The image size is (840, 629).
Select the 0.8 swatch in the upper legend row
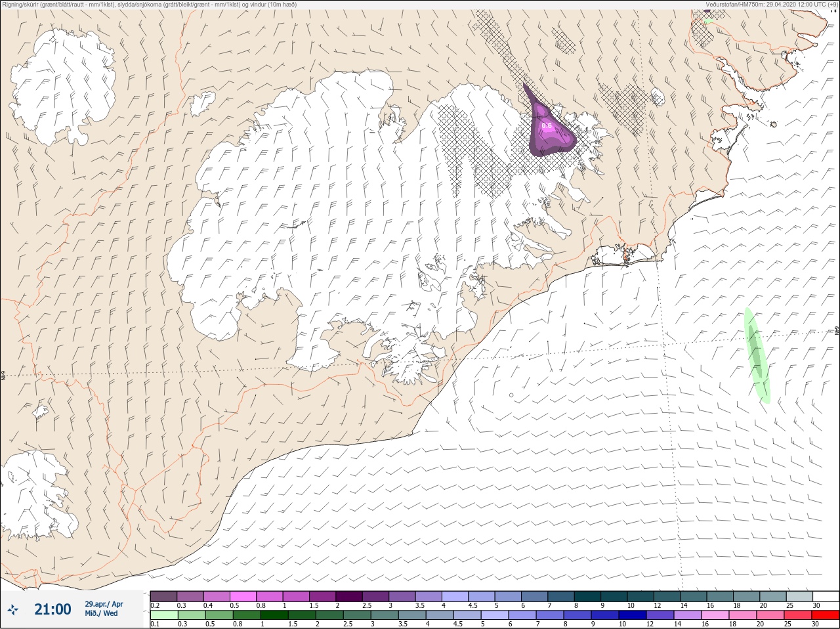[270, 596]
